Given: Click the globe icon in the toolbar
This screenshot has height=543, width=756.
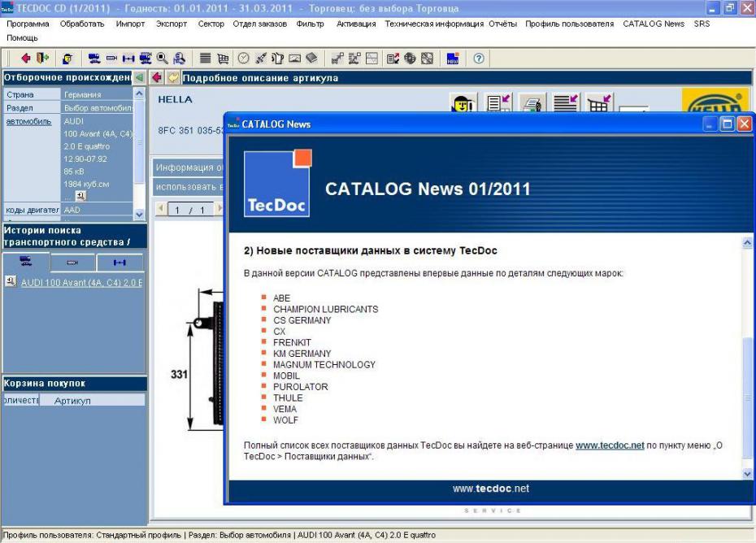Looking at the screenshot, I should [410, 59].
